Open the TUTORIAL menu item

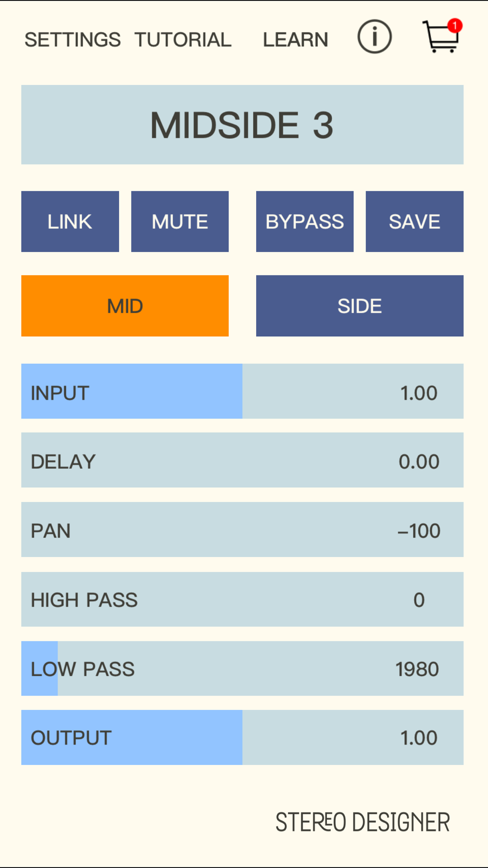[183, 40]
